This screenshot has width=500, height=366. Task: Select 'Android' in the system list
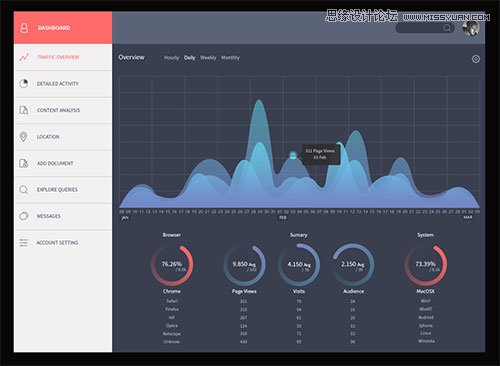pos(426,317)
